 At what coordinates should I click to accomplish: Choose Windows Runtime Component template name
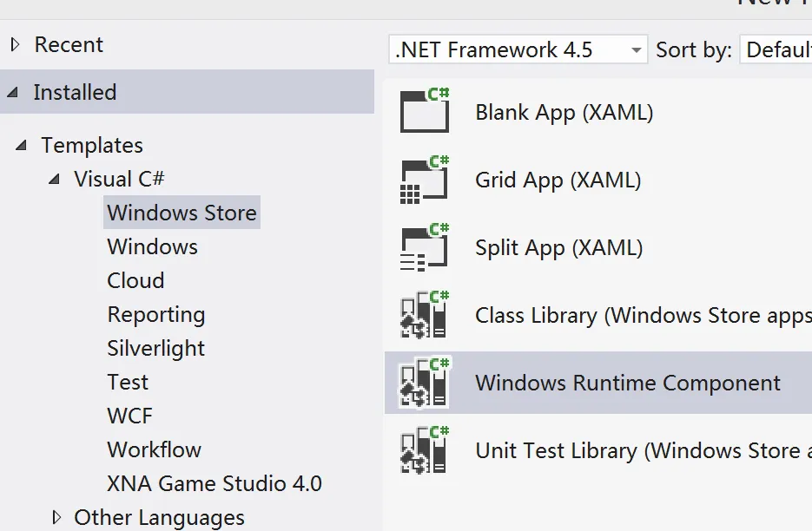pyautogui.click(x=628, y=383)
